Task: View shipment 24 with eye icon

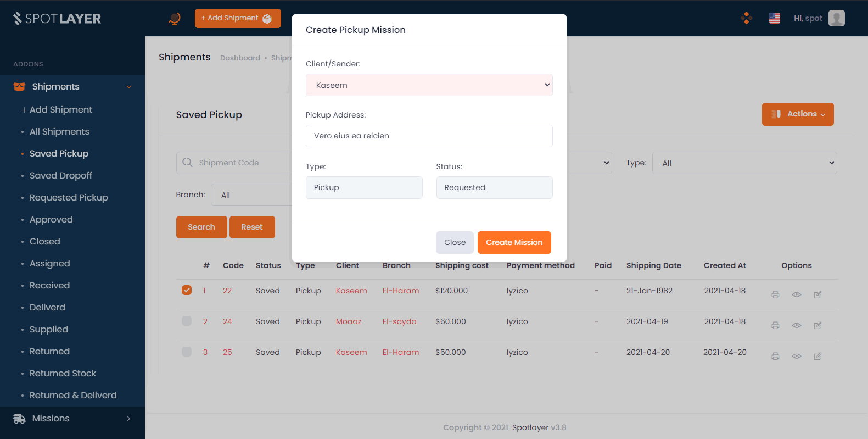Action: click(x=797, y=326)
